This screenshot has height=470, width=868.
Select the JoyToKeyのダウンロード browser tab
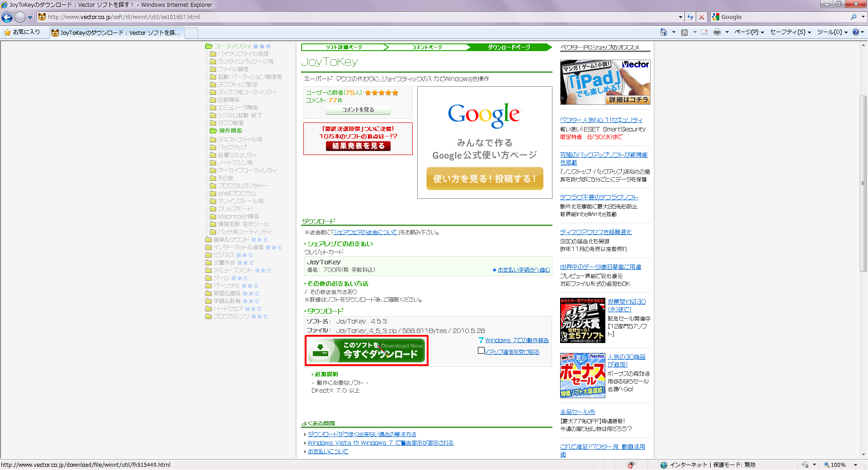(x=117, y=33)
